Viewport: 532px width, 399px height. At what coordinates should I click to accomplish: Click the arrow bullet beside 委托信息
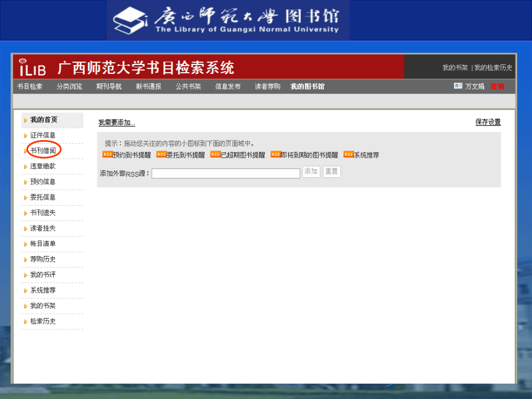pos(25,198)
